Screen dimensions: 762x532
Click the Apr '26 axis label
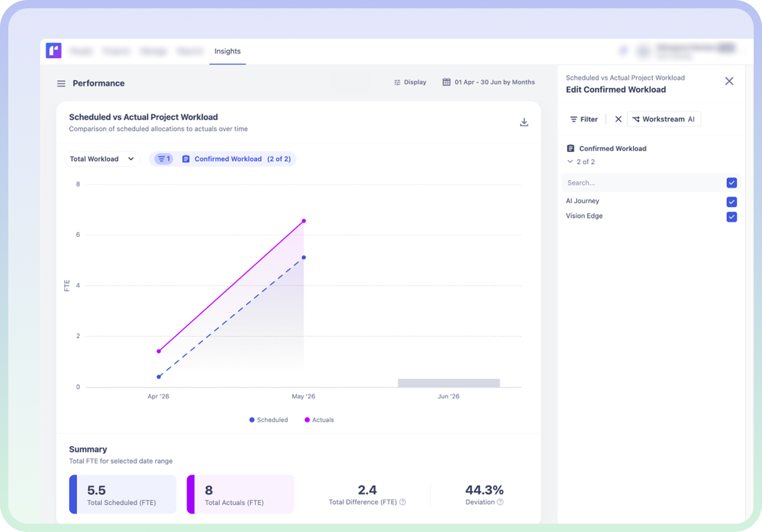click(158, 396)
